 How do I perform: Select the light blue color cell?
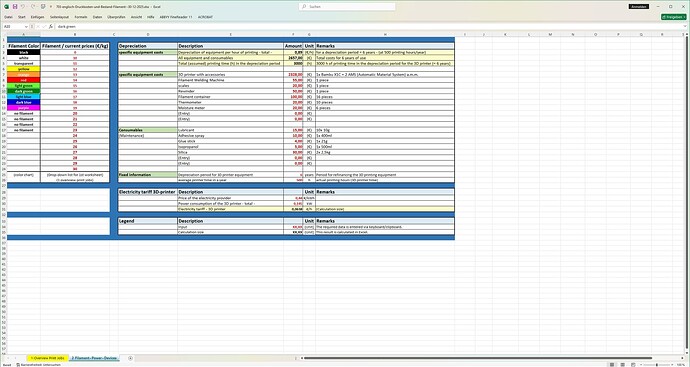pyautogui.click(x=24, y=97)
